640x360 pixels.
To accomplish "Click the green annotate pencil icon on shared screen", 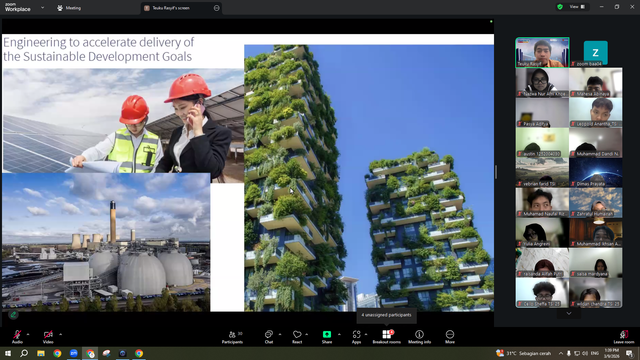I will coord(13,315).
